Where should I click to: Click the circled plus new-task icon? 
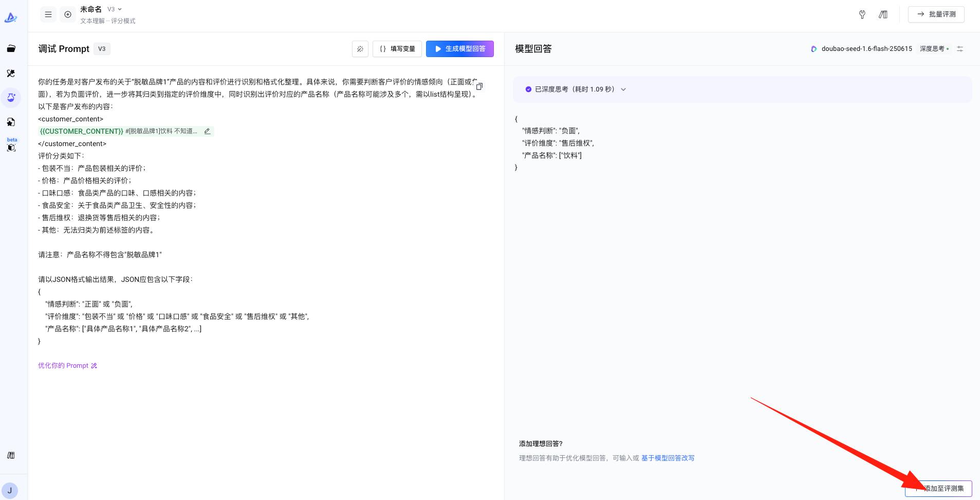tap(68, 14)
